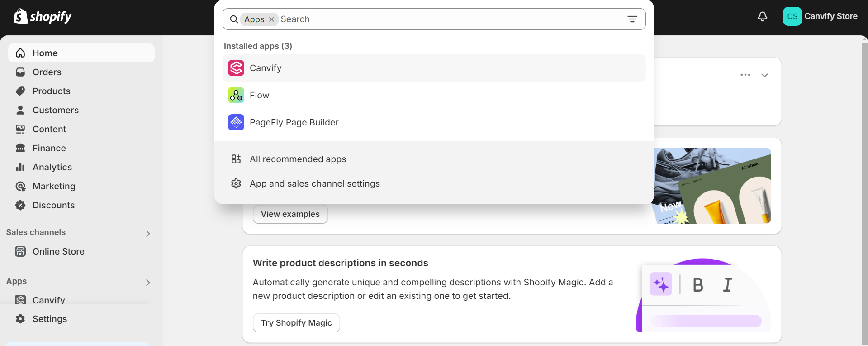Click the View examples button

[x=290, y=214]
